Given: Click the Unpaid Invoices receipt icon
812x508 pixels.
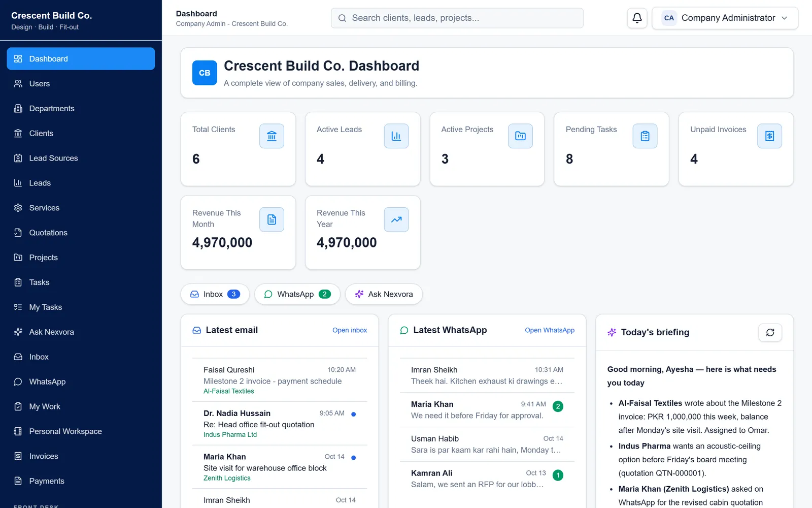Looking at the screenshot, I should [x=769, y=136].
